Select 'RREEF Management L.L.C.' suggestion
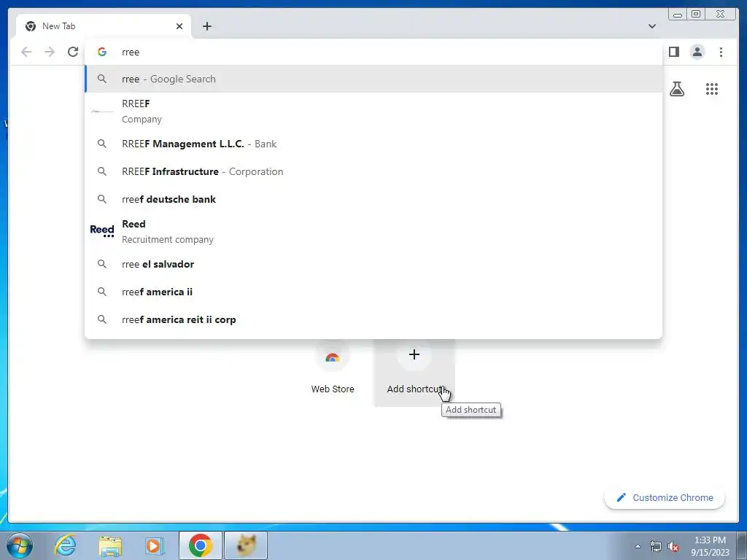This screenshot has width=747, height=560. pos(373,144)
